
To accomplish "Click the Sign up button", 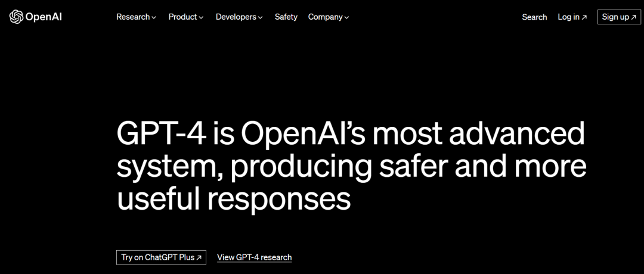I will coord(619,17).
